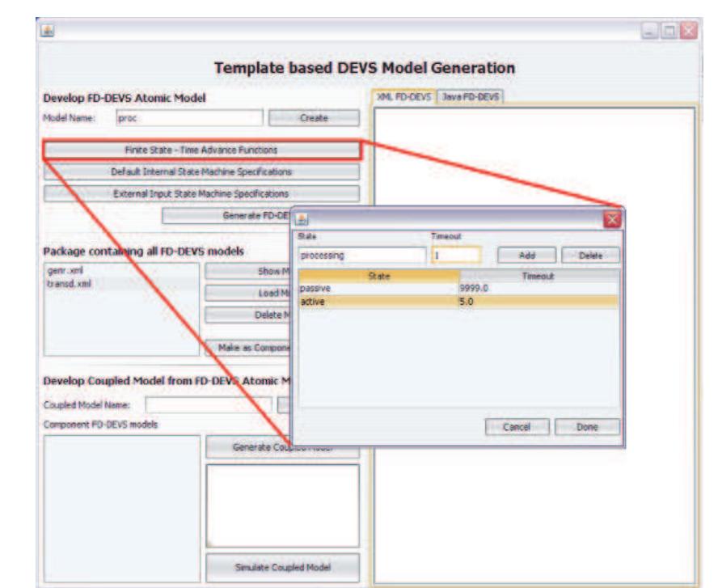Focus the Coupled Model Name field
718x588 pixels.
coord(209,405)
